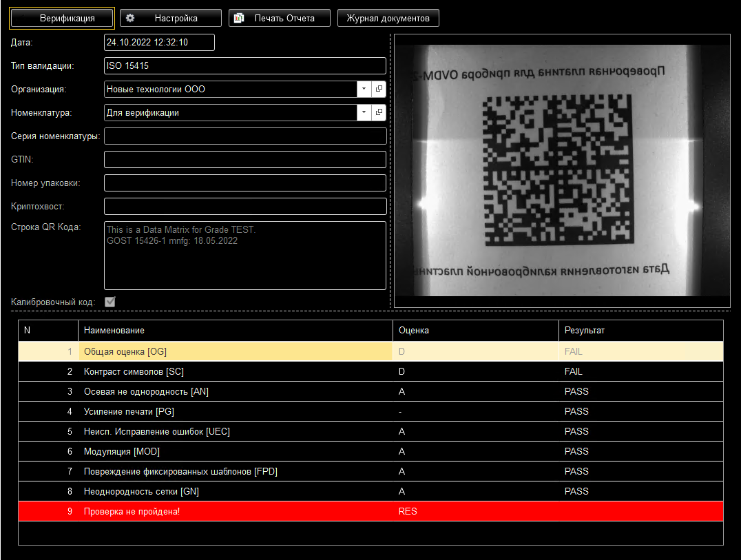Select the Осевая не однородность [AN] row
Screen dimensions: 741x560
370,391
